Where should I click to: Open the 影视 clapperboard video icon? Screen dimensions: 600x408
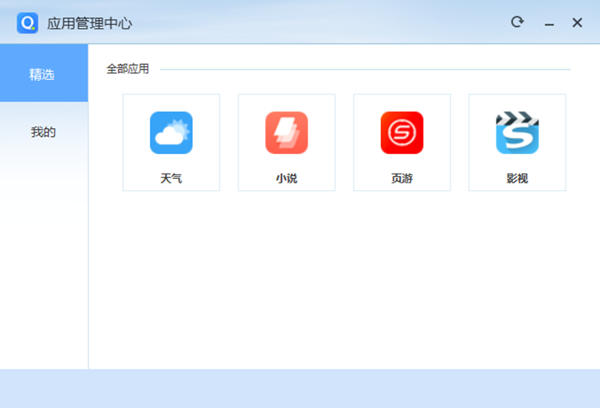[517, 132]
